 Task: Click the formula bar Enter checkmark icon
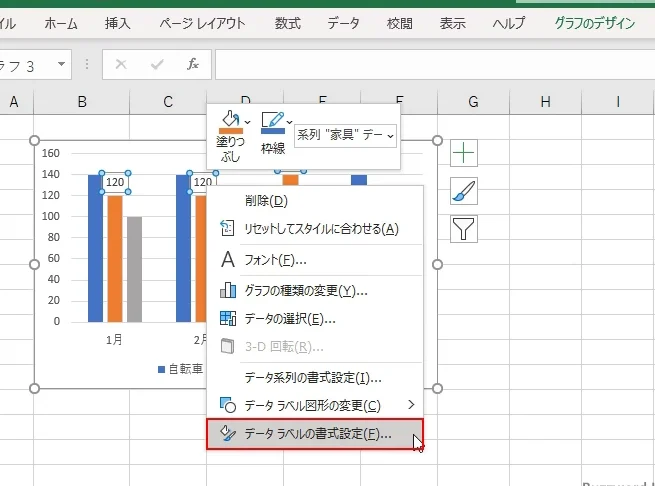(157, 64)
